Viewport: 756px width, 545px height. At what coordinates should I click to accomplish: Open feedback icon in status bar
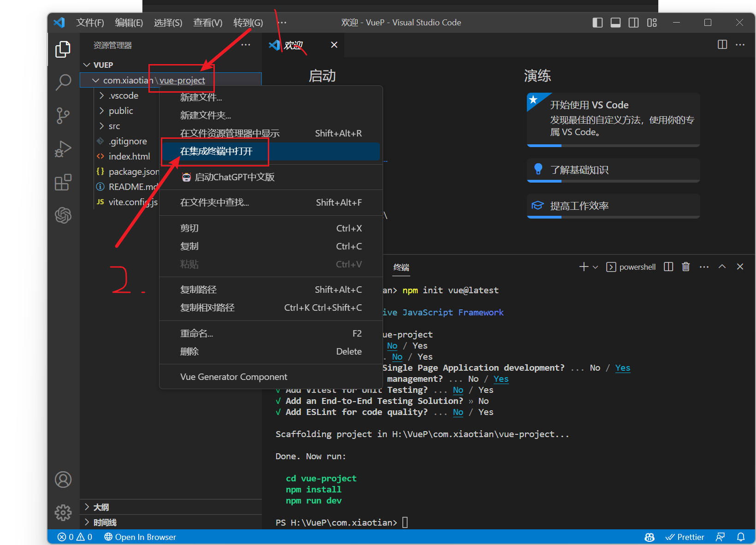pos(720,537)
